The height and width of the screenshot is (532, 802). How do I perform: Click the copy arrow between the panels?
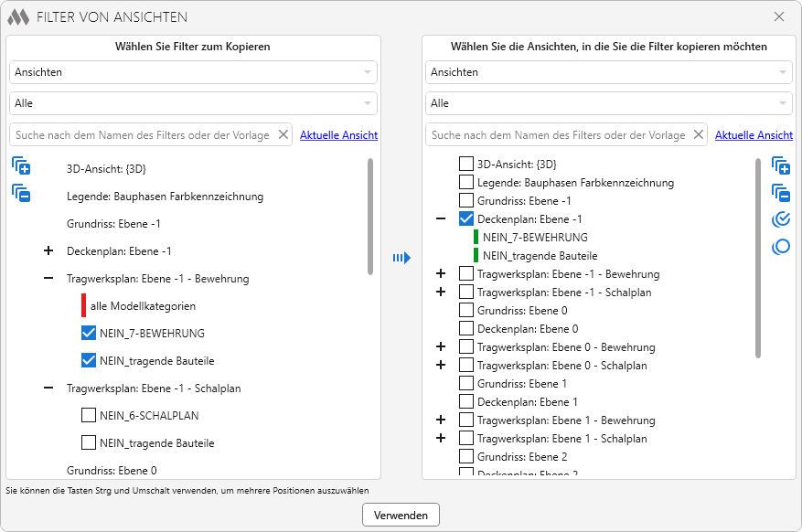[401, 258]
